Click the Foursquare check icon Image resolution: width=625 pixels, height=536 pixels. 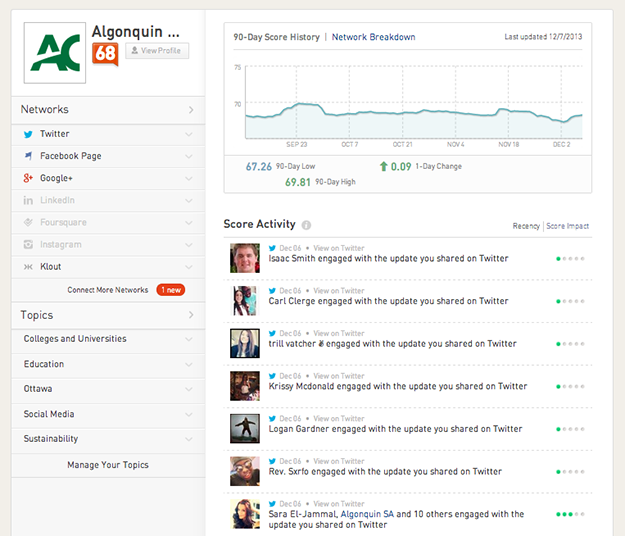[28, 222]
